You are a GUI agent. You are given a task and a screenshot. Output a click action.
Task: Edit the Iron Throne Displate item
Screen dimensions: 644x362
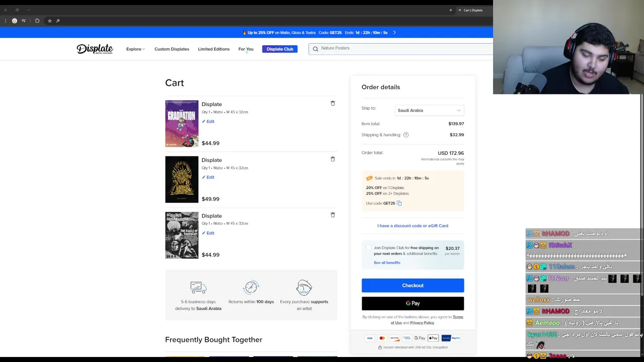(x=208, y=177)
